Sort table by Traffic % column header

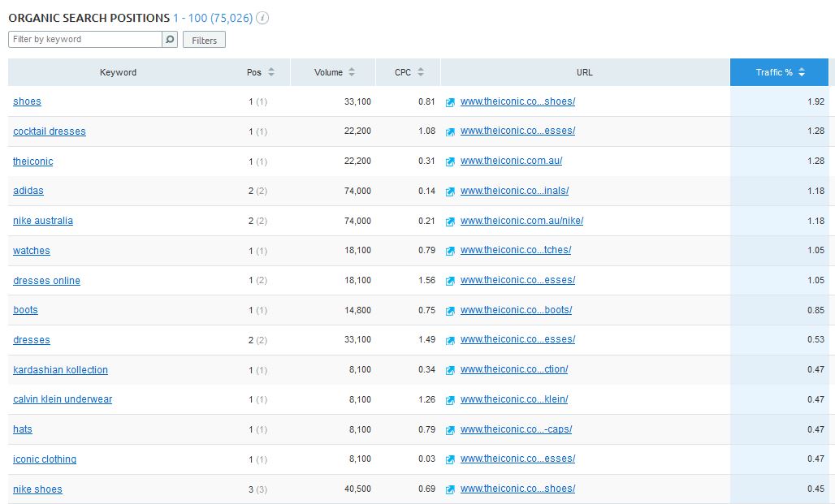coord(779,72)
